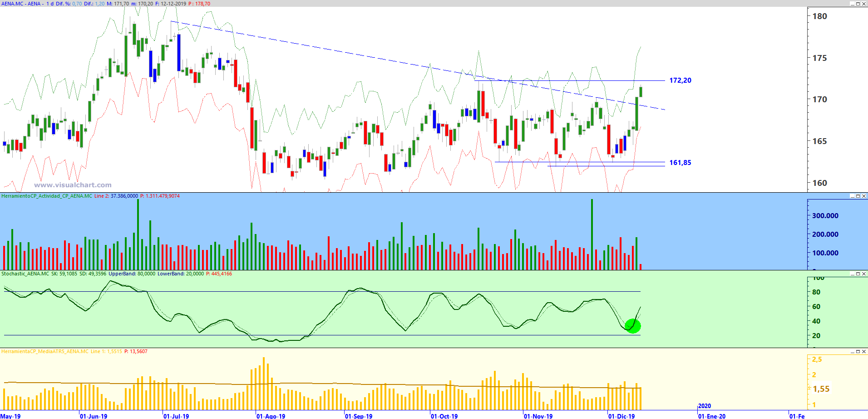
Task: Click the 'AENA.MC - AENA' chart title
Action: click(x=21, y=4)
